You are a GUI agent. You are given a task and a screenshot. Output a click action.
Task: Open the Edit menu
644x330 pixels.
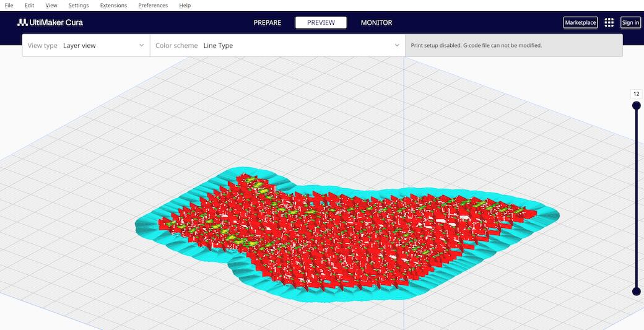coord(29,6)
